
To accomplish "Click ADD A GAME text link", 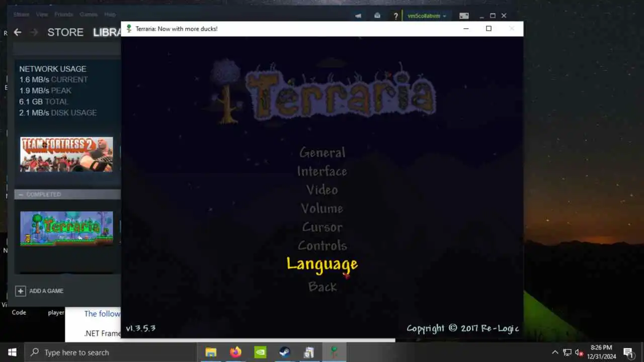I will [x=46, y=291].
